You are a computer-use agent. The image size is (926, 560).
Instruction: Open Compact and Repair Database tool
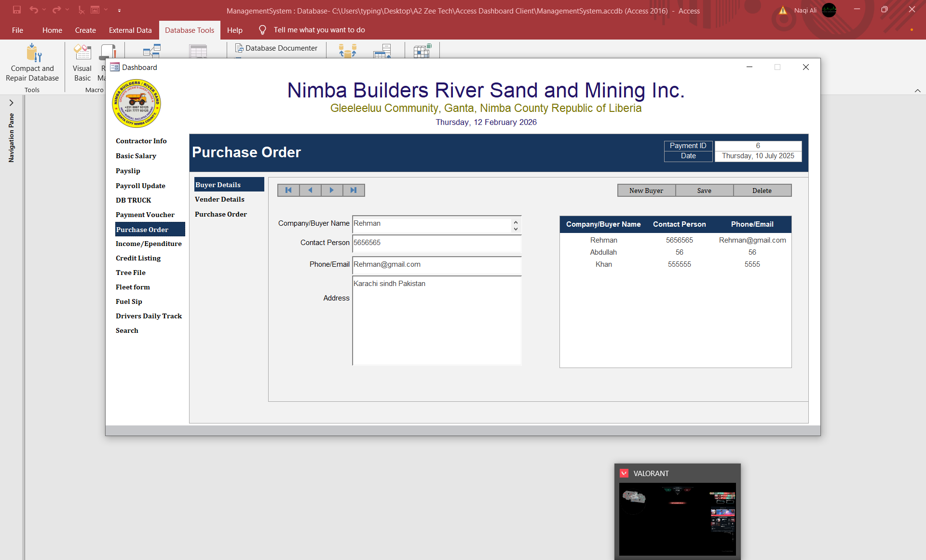[x=32, y=63]
